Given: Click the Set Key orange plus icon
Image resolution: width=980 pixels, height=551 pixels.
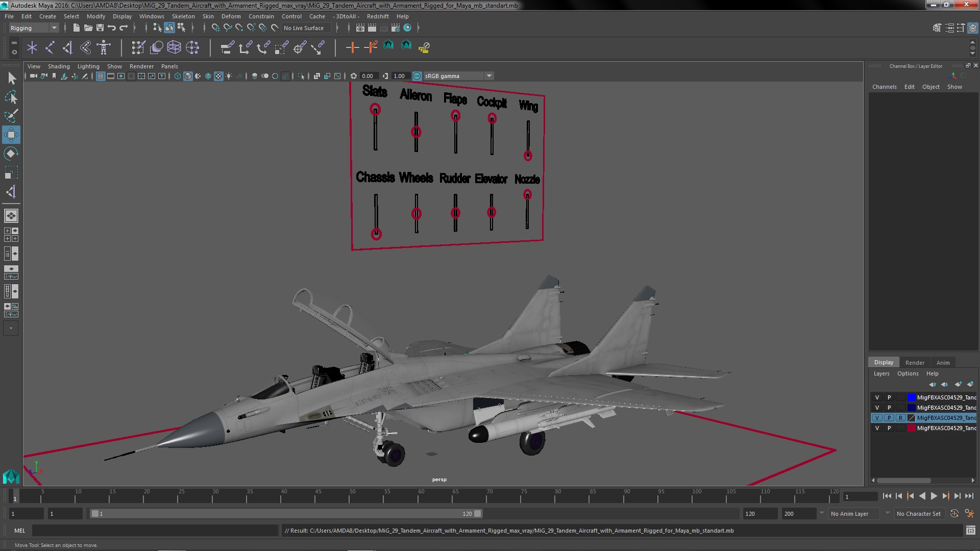Looking at the screenshot, I should [x=352, y=48].
